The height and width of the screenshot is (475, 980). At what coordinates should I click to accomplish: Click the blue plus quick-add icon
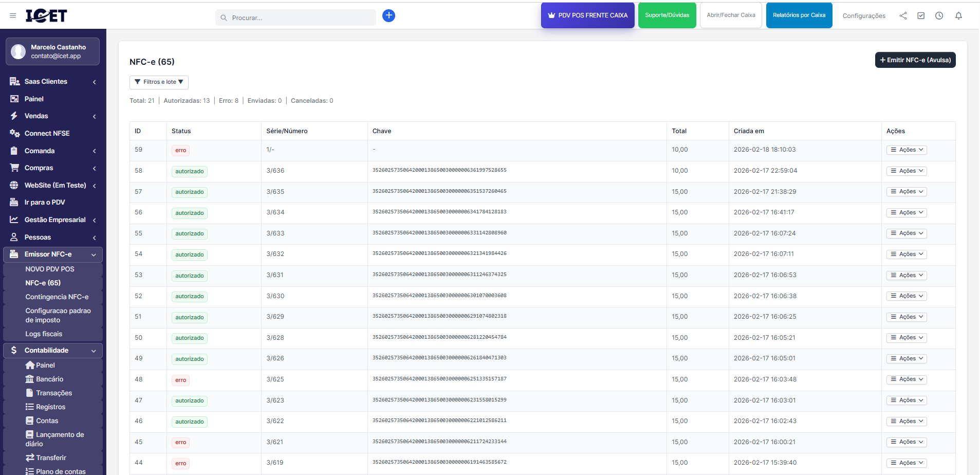[x=389, y=16]
